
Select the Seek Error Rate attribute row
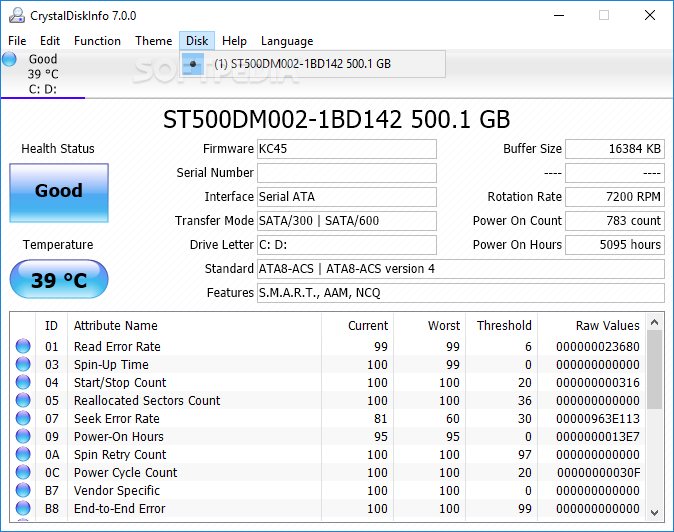click(x=328, y=419)
